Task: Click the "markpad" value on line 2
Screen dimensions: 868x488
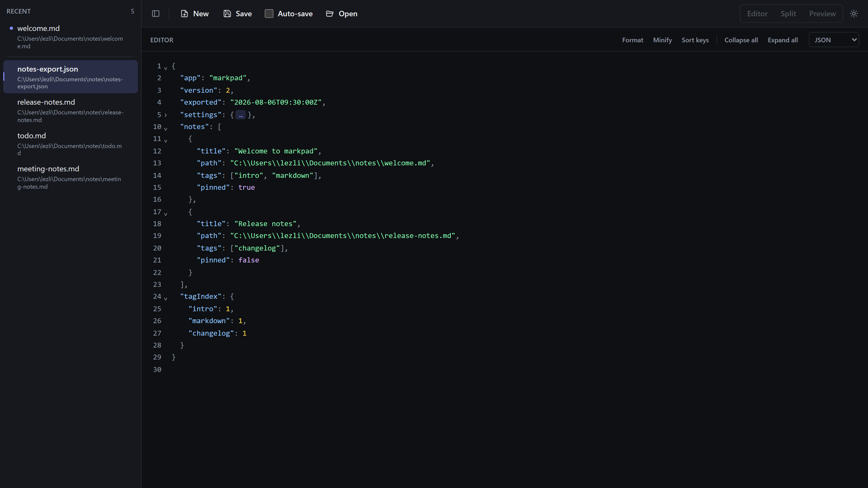Action: click(x=228, y=78)
